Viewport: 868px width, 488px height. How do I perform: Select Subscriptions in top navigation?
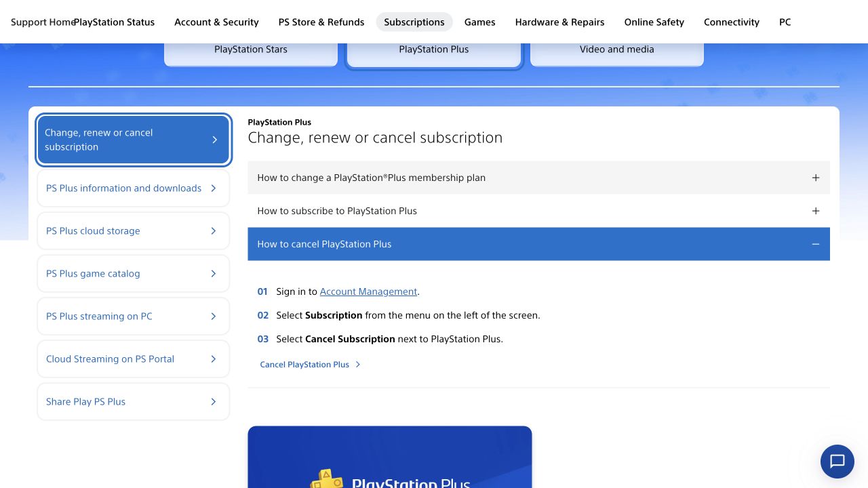[414, 22]
